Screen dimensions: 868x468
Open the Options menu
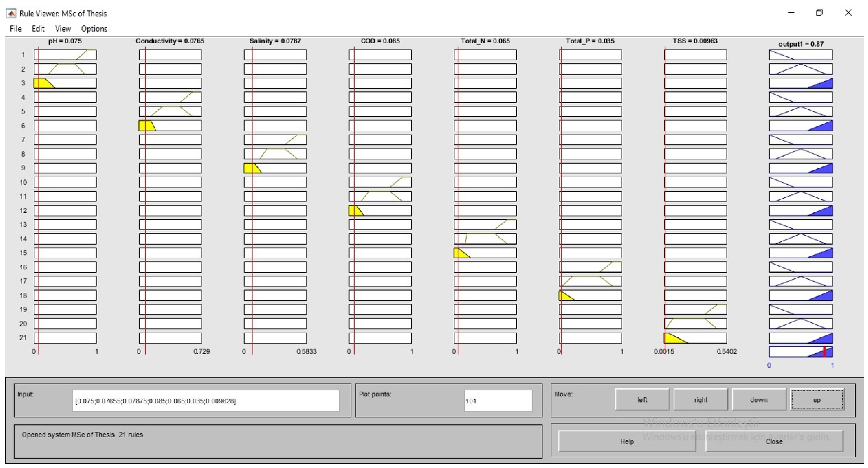coord(94,29)
